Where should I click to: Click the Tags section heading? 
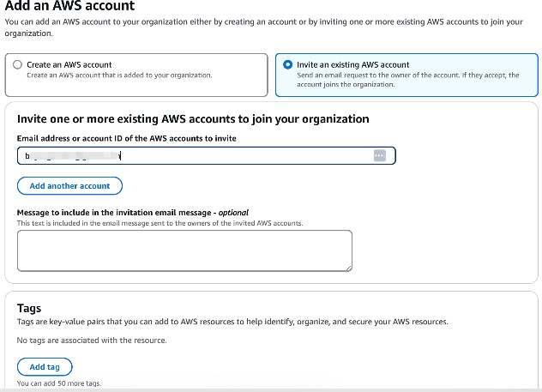click(29, 308)
